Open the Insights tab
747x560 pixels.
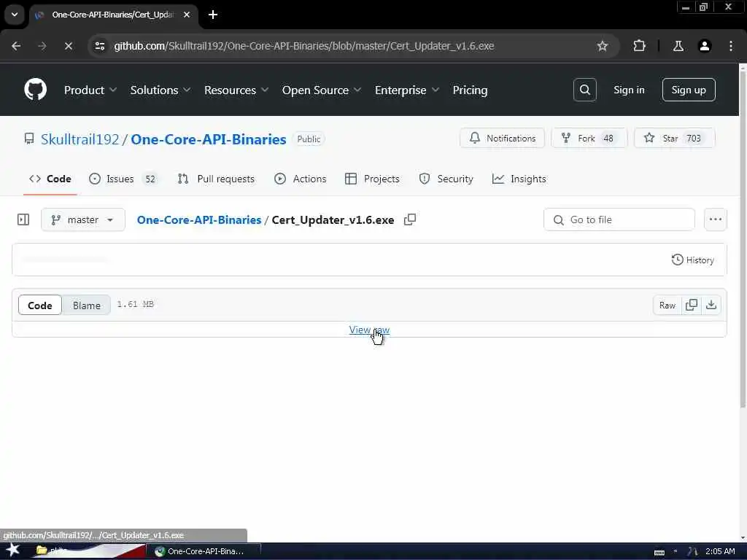tap(519, 179)
